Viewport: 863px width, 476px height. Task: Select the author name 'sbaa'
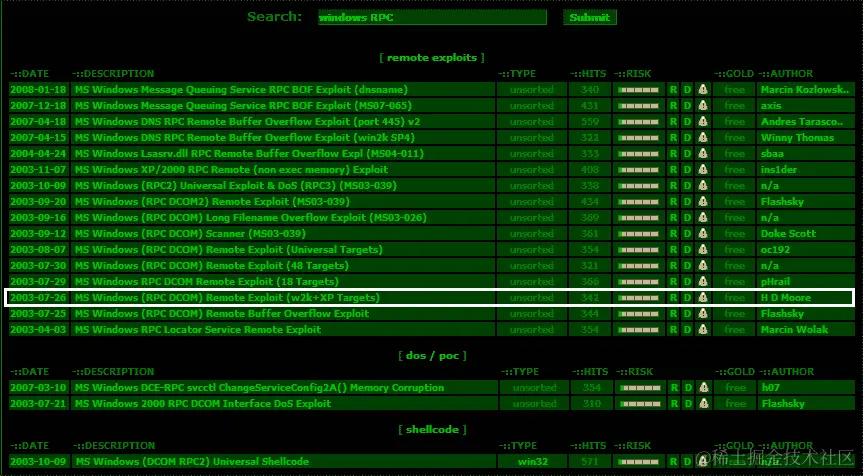(772, 154)
